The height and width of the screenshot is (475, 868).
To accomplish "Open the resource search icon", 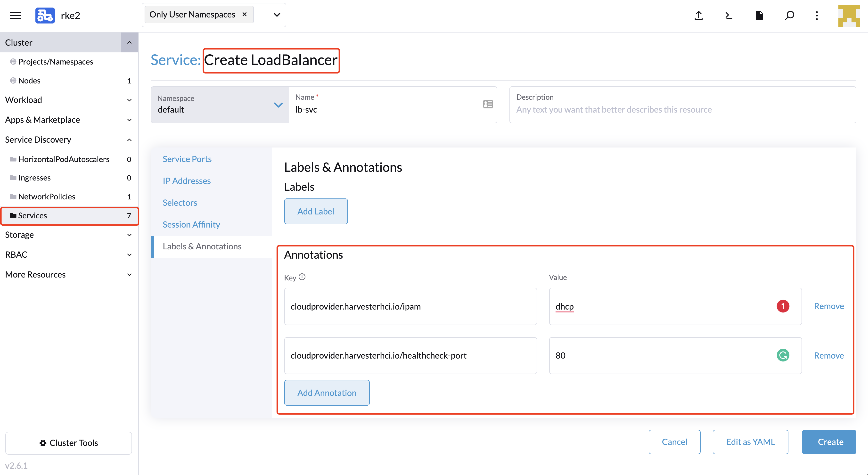I will click(789, 16).
